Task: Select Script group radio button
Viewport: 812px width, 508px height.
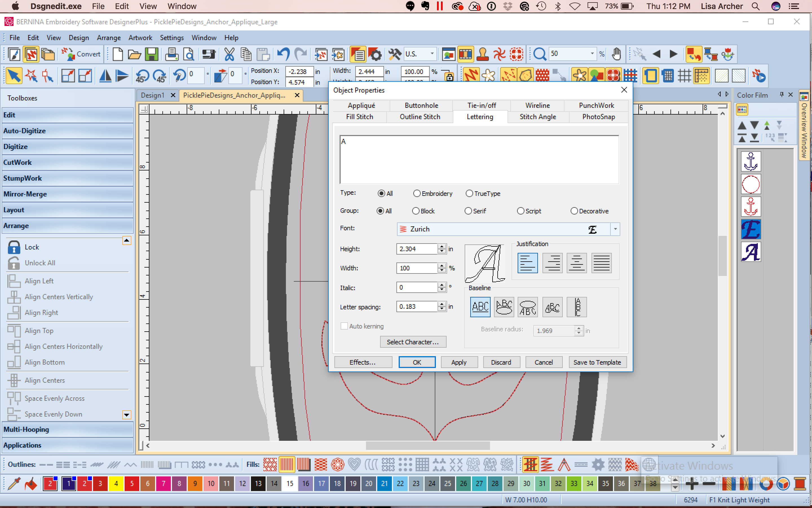Action: pyautogui.click(x=520, y=211)
